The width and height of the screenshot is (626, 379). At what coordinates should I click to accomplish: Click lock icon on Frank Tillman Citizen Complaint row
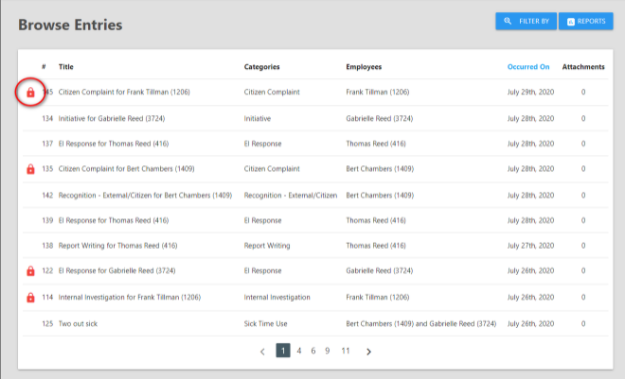(30, 93)
